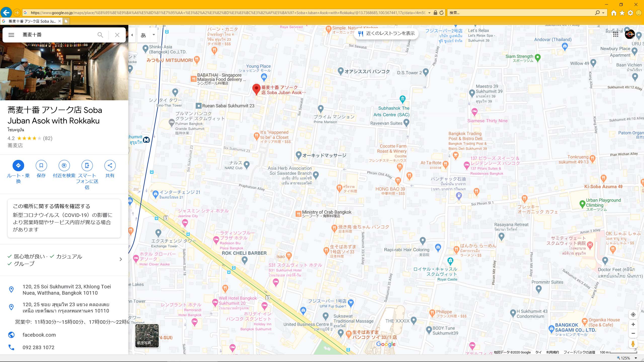This screenshot has width=644, height=362.
Task: Save the place with 保存 icon
Action: click(41, 165)
